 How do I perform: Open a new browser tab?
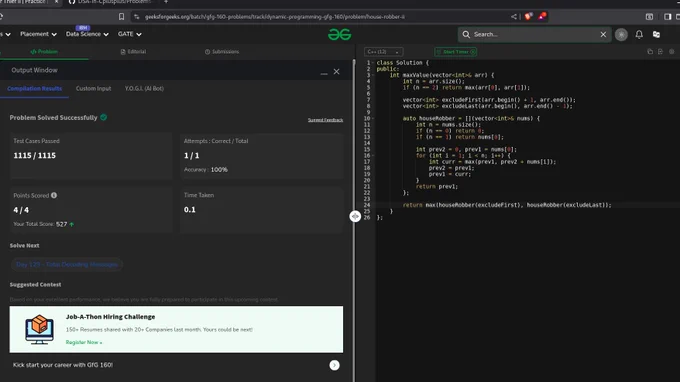(x=166, y=2)
